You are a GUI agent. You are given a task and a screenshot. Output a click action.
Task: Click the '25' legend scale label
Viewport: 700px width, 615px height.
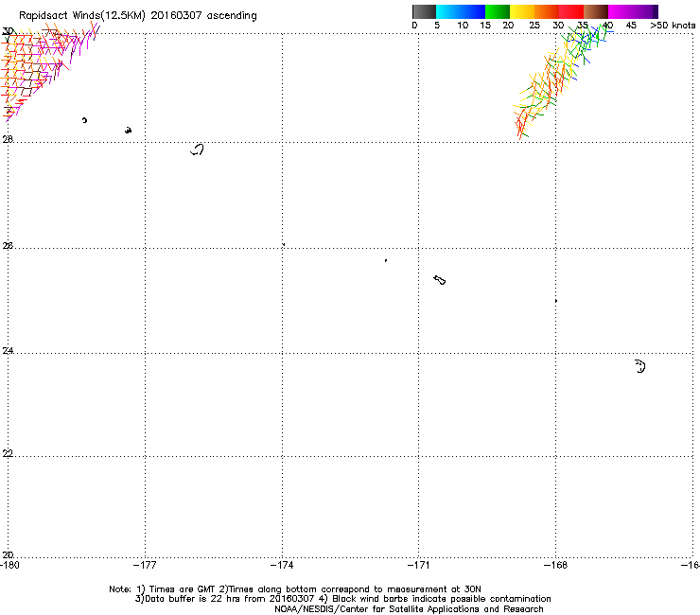534,26
